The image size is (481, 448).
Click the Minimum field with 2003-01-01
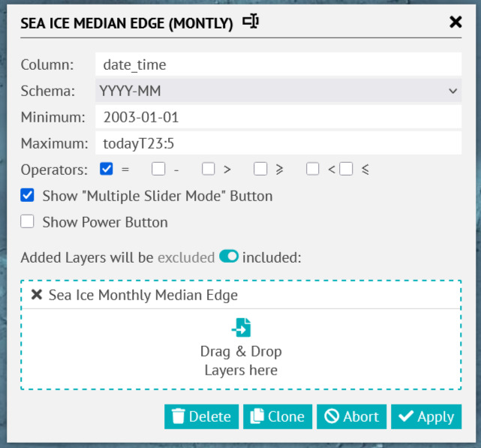(x=278, y=117)
